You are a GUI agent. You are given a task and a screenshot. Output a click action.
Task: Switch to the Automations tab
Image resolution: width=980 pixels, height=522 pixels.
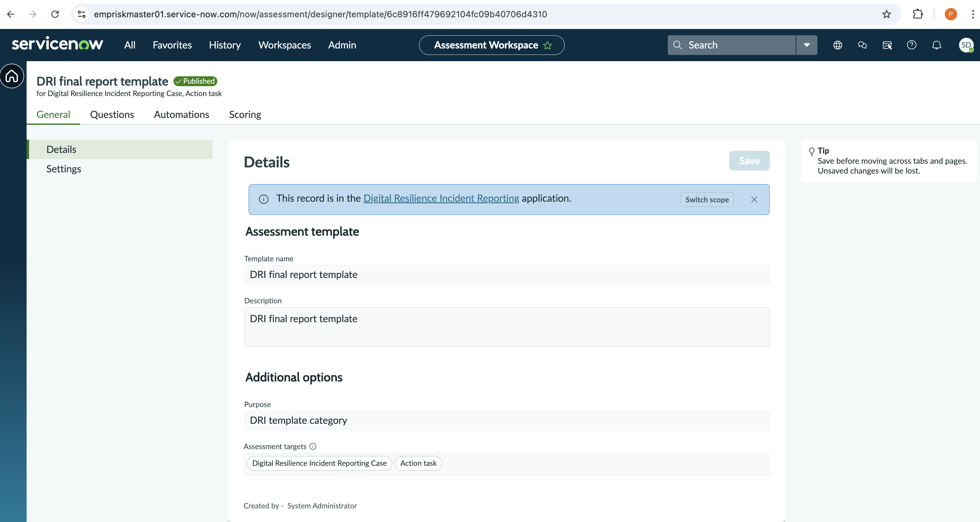tap(181, 114)
